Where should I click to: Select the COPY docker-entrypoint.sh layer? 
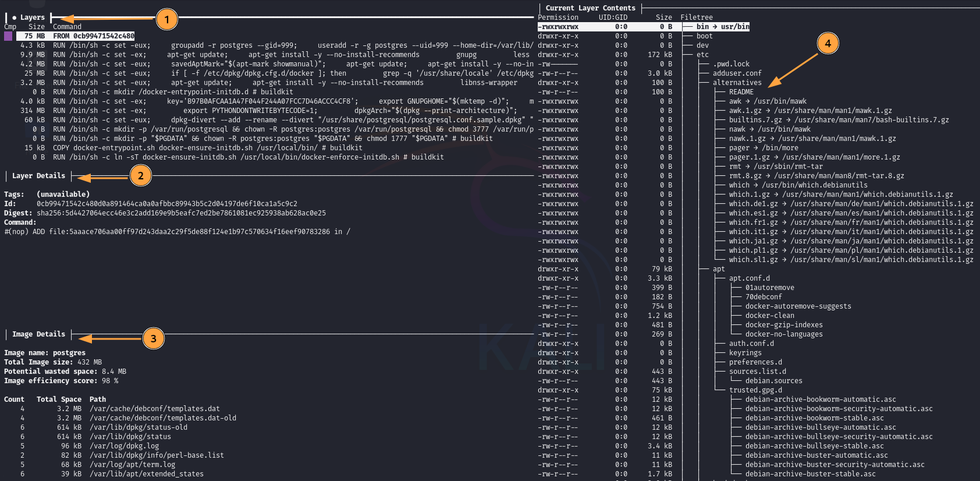pos(175,148)
